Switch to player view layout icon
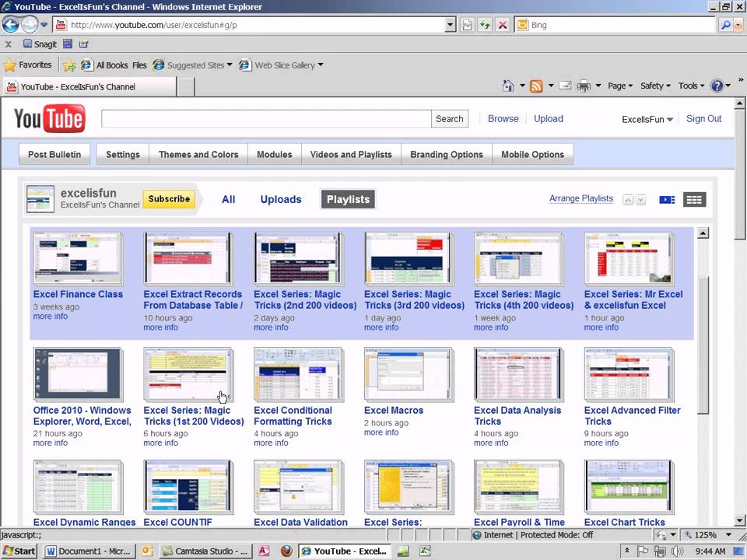 coord(667,200)
